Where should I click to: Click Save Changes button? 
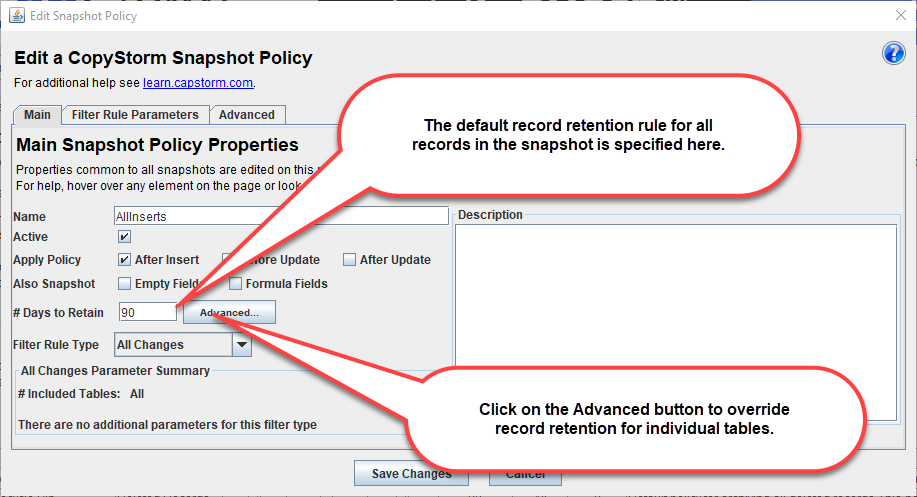click(x=411, y=473)
